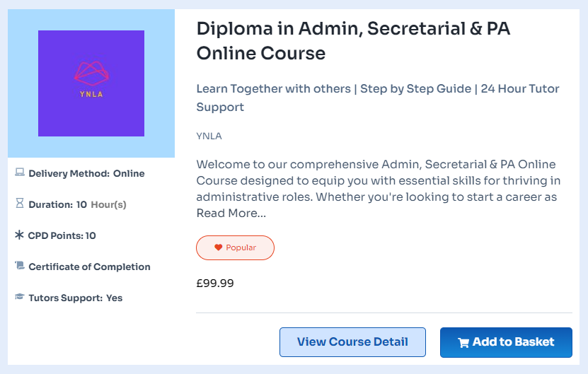Click the laptop icon beside Delivery Method
Image resolution: width=588 pixels, height=374 pixels.
(x=20, y=173)
